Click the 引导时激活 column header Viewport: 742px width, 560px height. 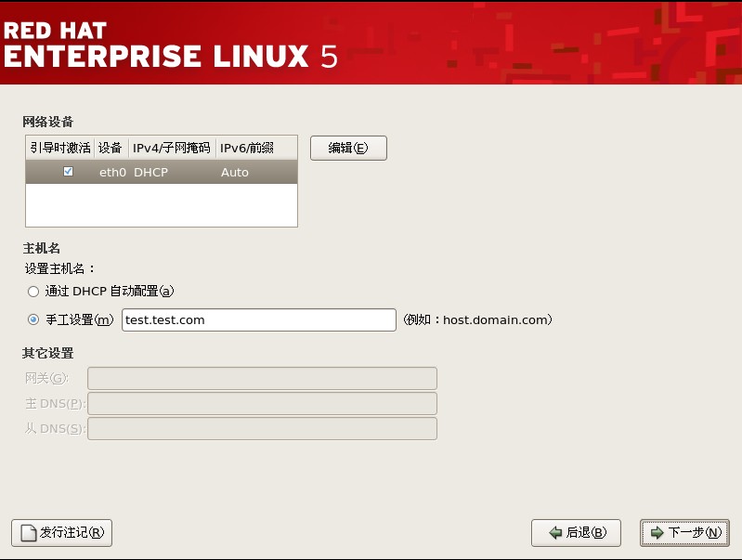[60, 148]
